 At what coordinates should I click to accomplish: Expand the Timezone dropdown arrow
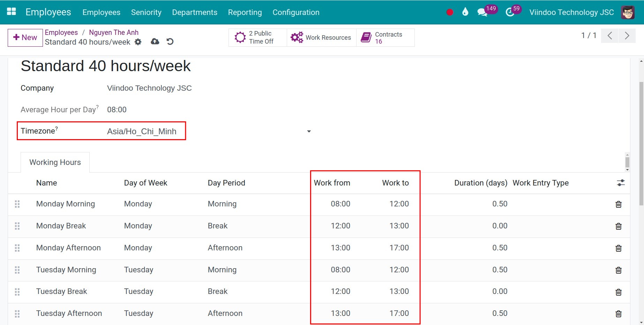pyautogui.click(x=309, y=131)
